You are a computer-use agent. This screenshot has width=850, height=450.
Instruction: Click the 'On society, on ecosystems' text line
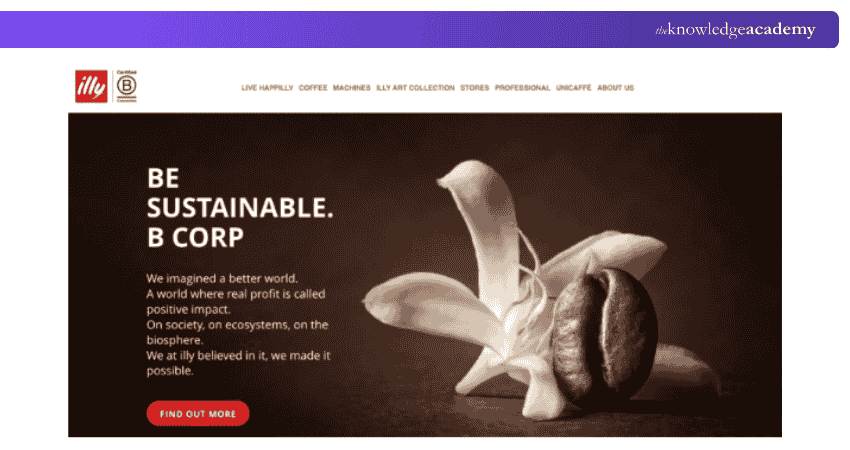tap(237, 325)
